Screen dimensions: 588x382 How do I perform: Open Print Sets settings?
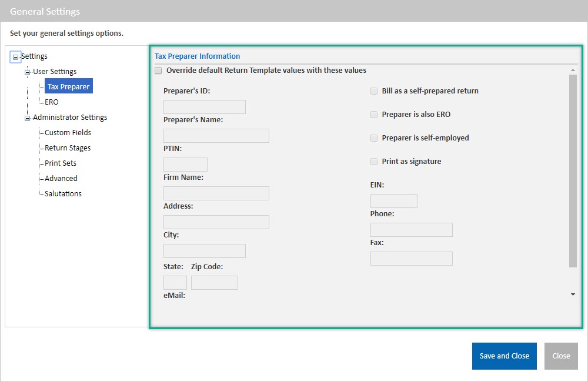pyautogui.click(x=61, y=163)
